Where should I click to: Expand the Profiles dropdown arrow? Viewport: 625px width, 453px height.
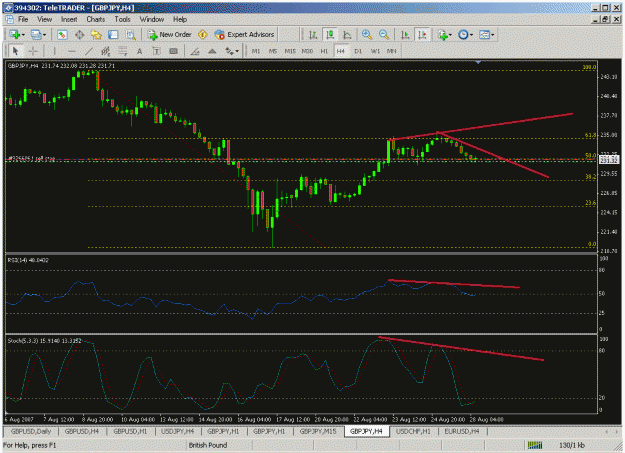44,35
